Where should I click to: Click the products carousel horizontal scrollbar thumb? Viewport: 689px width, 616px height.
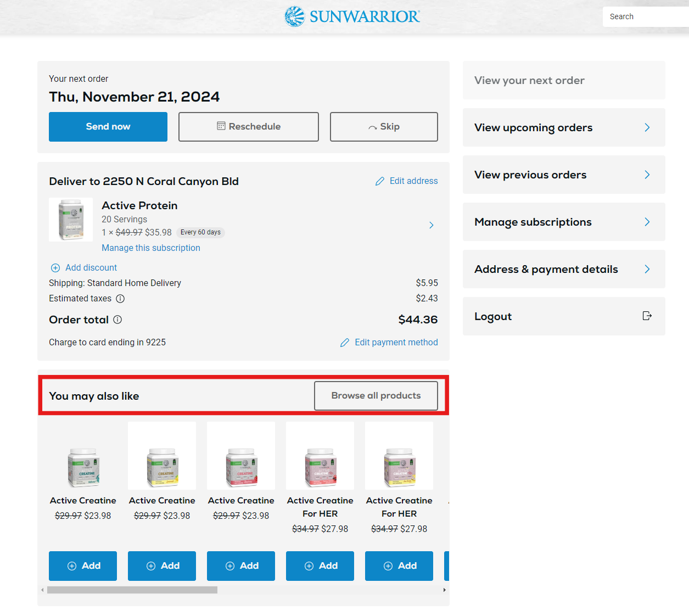coord(132,590)
